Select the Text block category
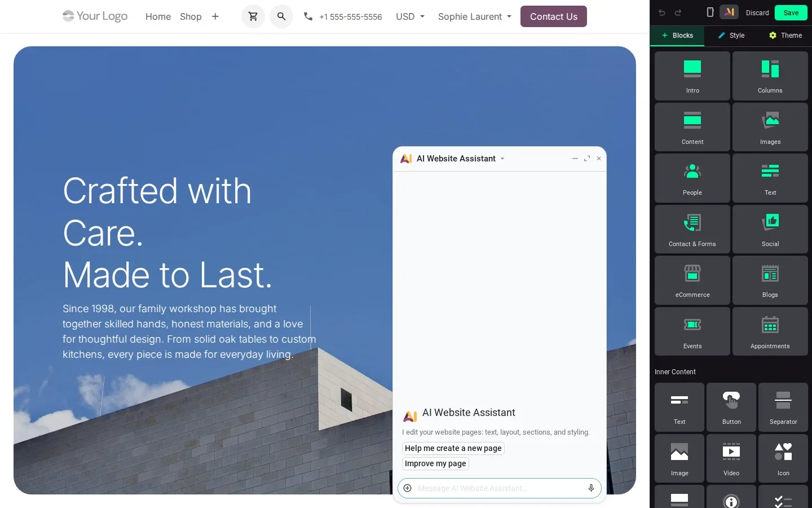The image size is (812, 508). click(x=770, y=178)
